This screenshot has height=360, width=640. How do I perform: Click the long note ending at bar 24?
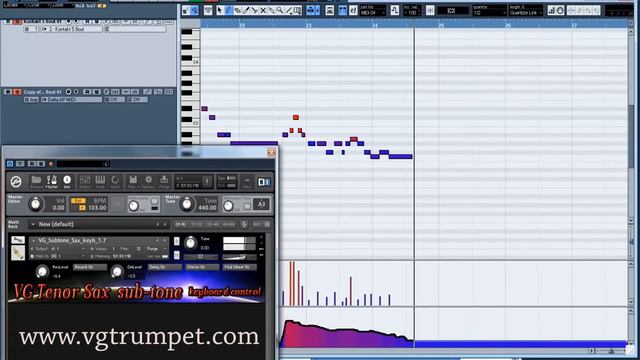tap(400, 156)
